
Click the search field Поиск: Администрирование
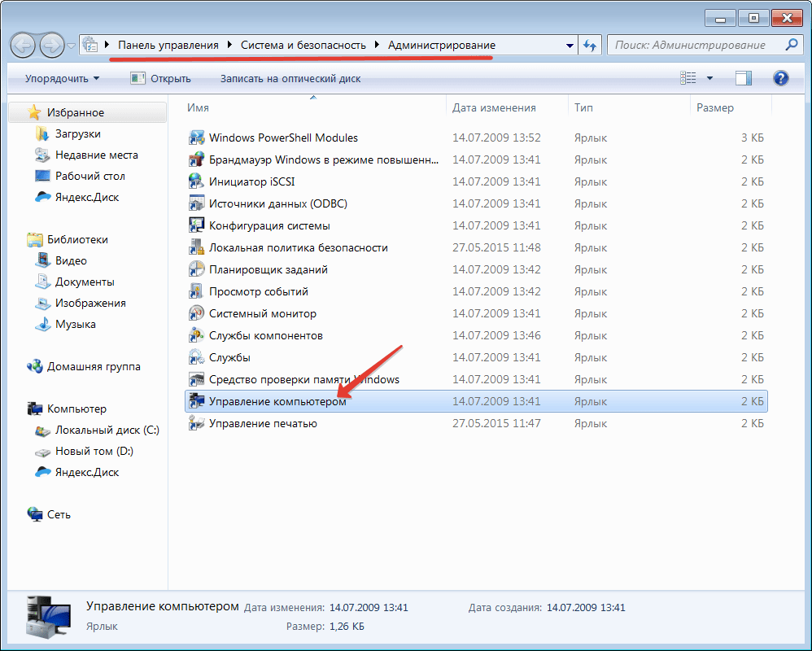696,45
